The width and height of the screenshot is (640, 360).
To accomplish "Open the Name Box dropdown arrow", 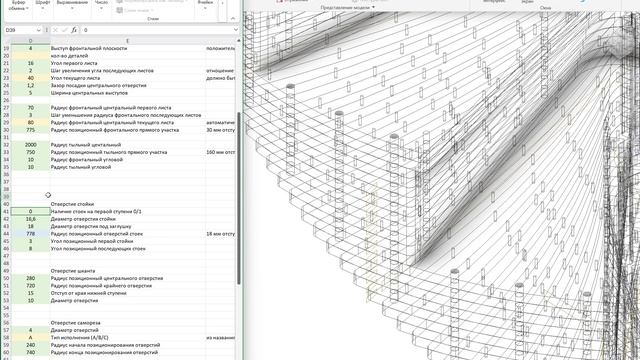I will [39, 30].
